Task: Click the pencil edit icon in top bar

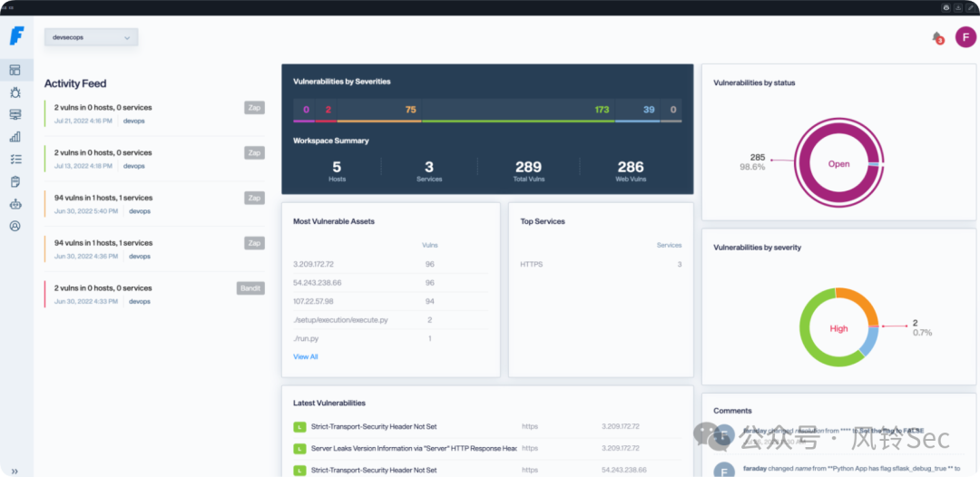Action: (971, 7)
